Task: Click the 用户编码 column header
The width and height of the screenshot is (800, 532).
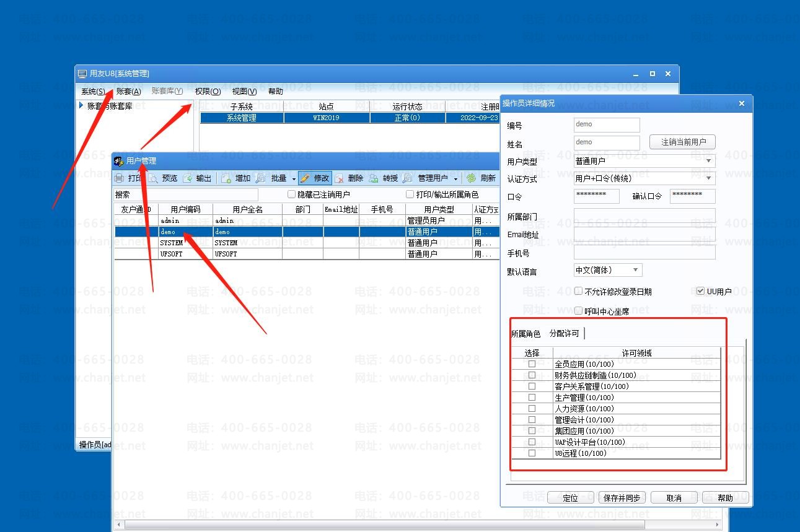Action: click(186, 209)
